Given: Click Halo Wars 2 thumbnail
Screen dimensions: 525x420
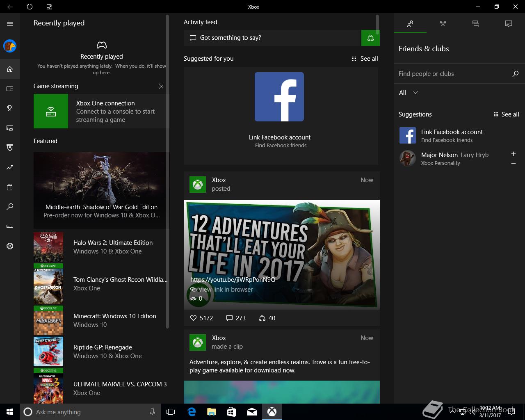Looking at the screenshot, I should coord(48,247).
